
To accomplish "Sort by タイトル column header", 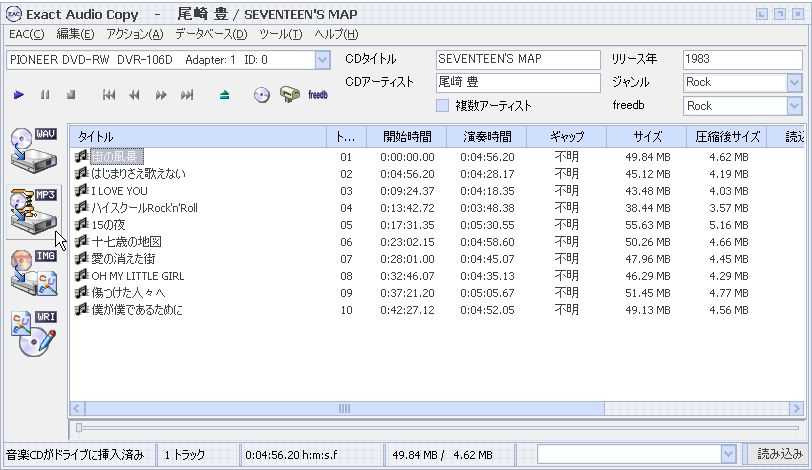I will (x=198, y=137).
